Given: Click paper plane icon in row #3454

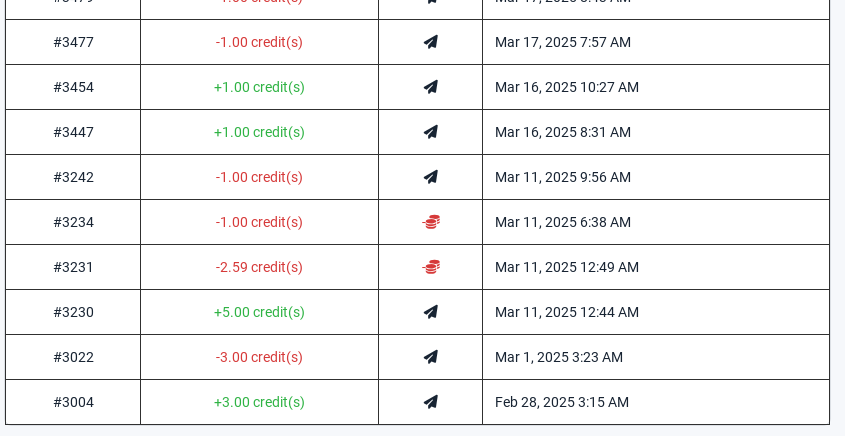Looking at the screenshot, I should click(x=431, y=87).
